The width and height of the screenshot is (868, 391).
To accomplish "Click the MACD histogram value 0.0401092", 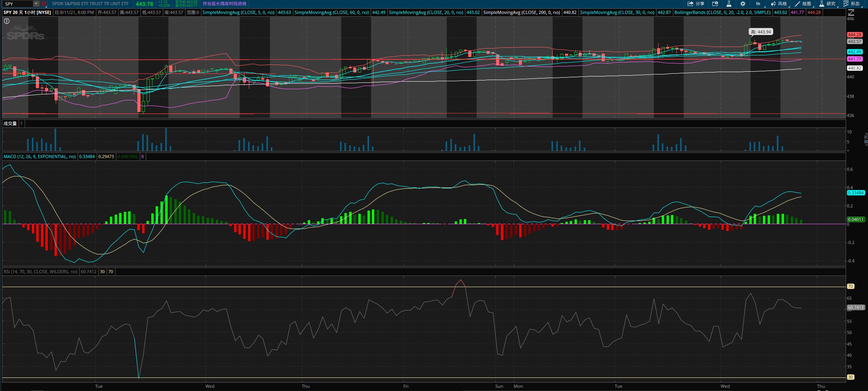I will click(127, 156).
